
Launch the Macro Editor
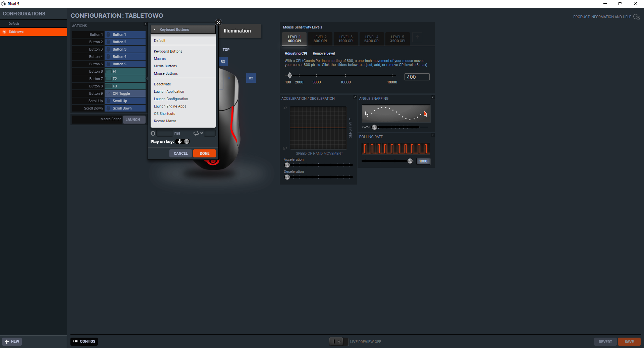[134, 120]
